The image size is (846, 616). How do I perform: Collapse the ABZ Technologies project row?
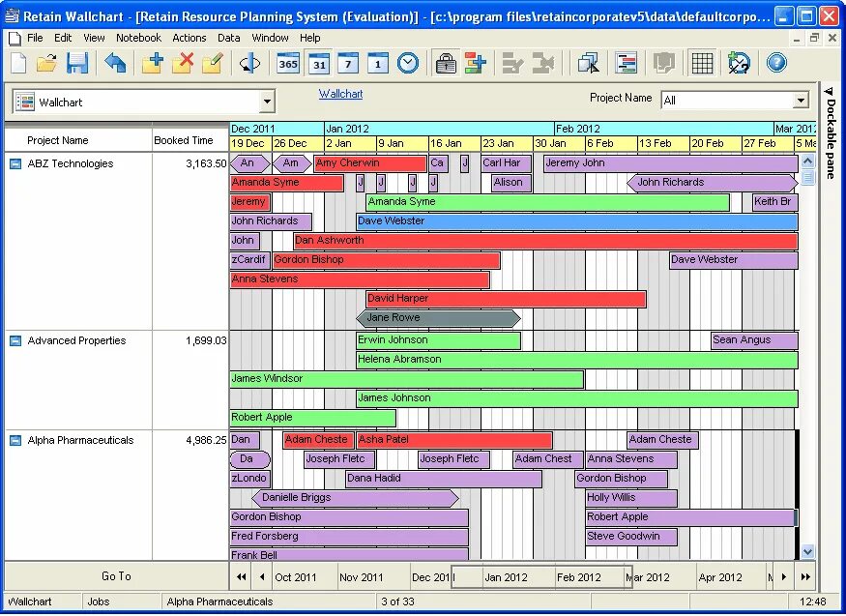15,164
